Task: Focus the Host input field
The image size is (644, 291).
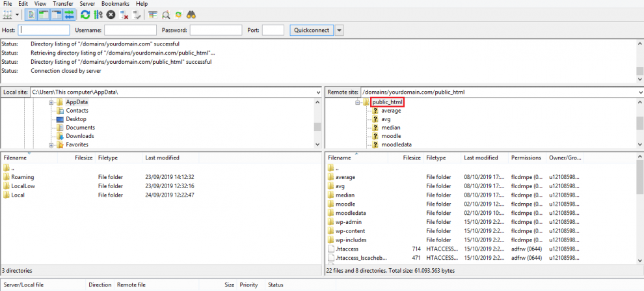Action: 44,30
